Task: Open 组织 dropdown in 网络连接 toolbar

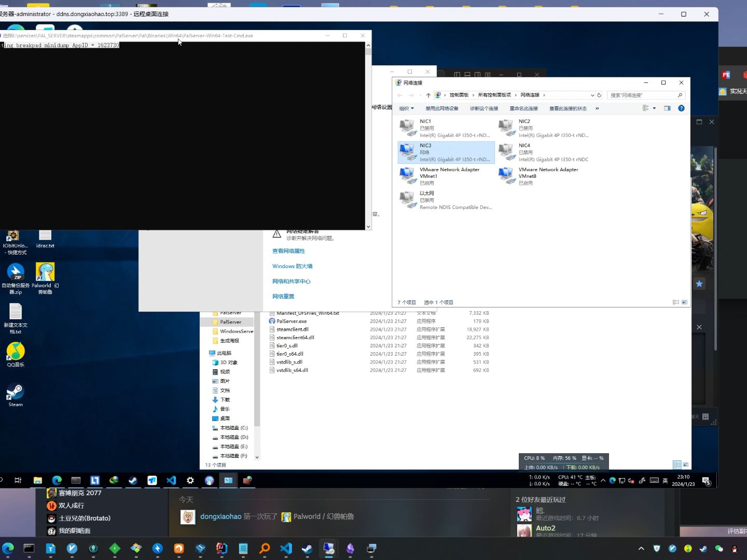Action: click(x=407, y=108)
